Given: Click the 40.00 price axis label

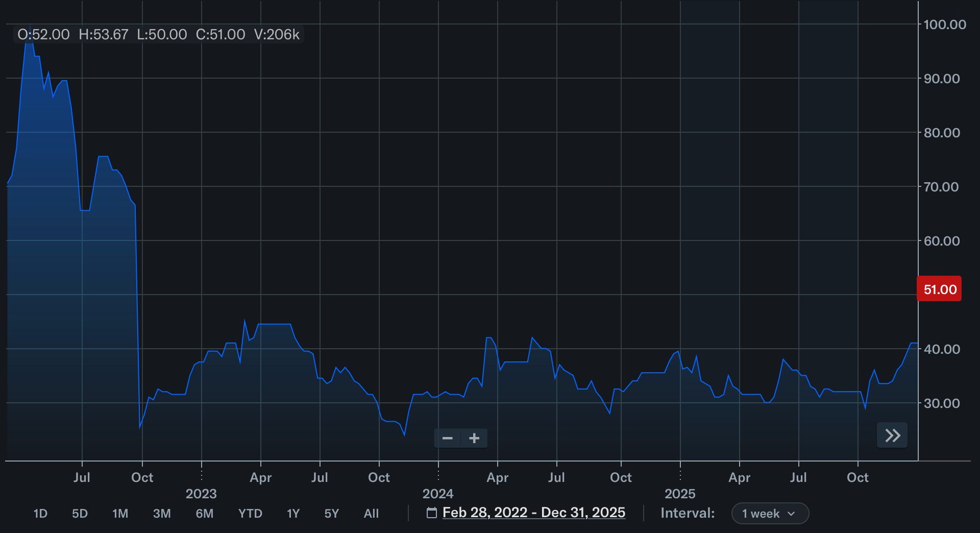Looking at the screenshot, I should [942, 349].
